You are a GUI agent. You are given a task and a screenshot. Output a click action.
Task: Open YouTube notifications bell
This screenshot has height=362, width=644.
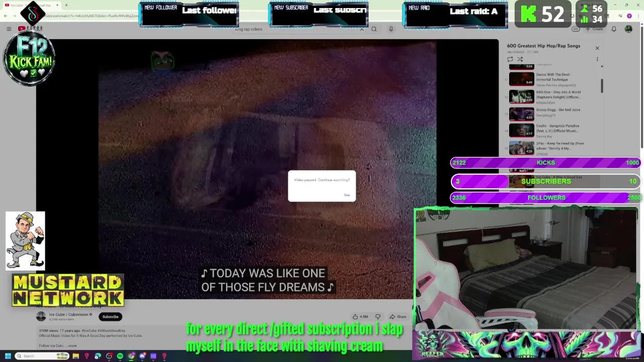[x=614, y=29]
